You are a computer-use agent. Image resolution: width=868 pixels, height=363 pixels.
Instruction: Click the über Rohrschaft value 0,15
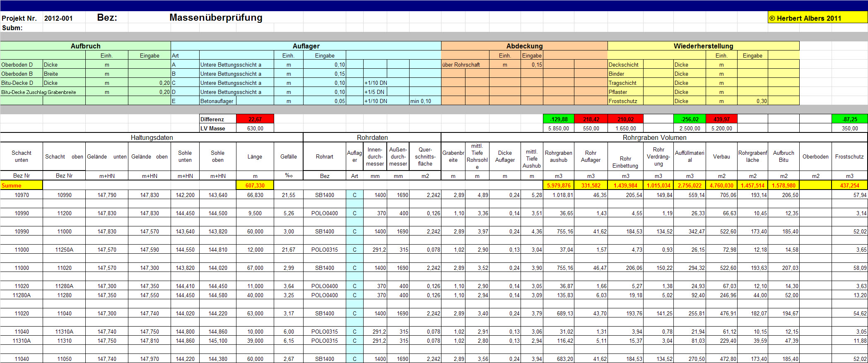pyautogui.click(x=532, y=65)
